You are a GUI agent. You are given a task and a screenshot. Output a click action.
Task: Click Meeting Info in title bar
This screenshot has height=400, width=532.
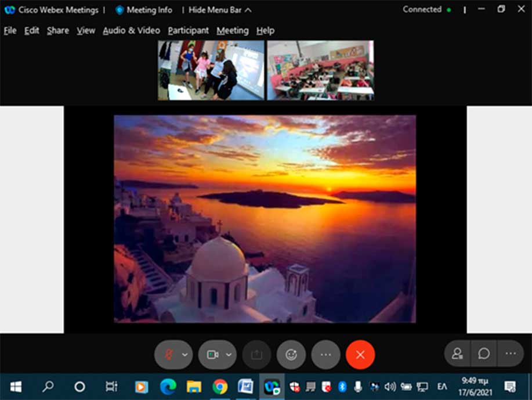(144, 10)
